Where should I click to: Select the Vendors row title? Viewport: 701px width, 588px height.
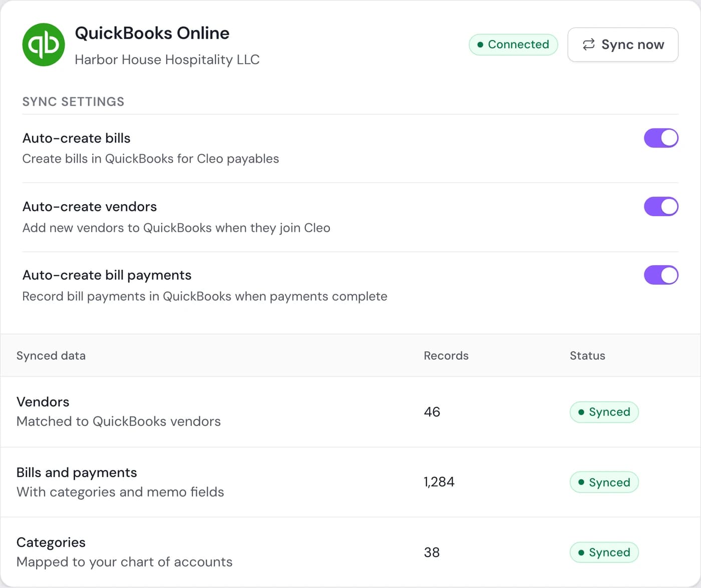click(x=43, y=402)
